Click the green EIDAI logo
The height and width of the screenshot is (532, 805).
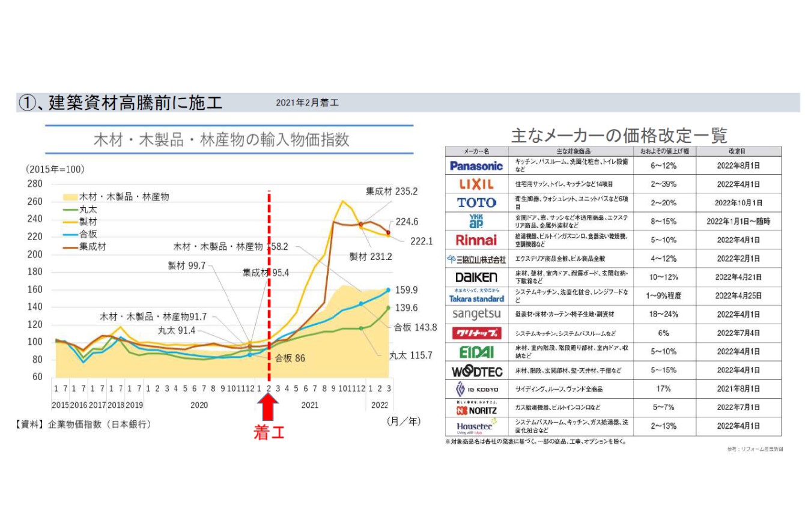tap(476, 351)
